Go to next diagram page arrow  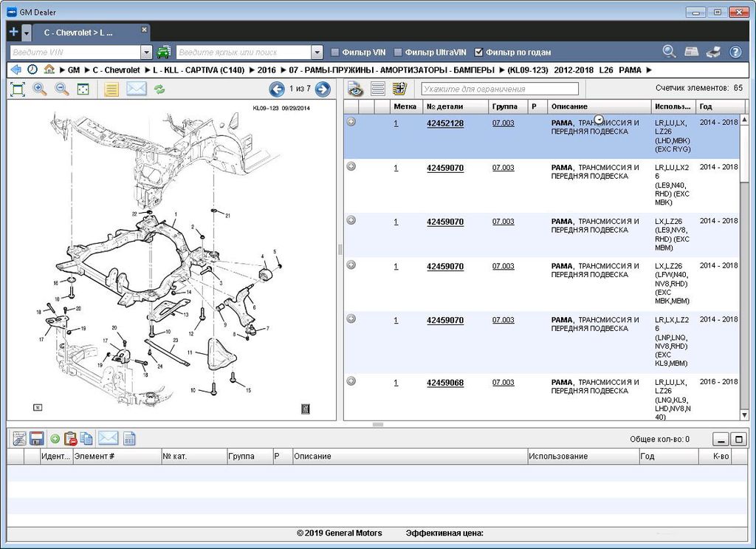323,89
